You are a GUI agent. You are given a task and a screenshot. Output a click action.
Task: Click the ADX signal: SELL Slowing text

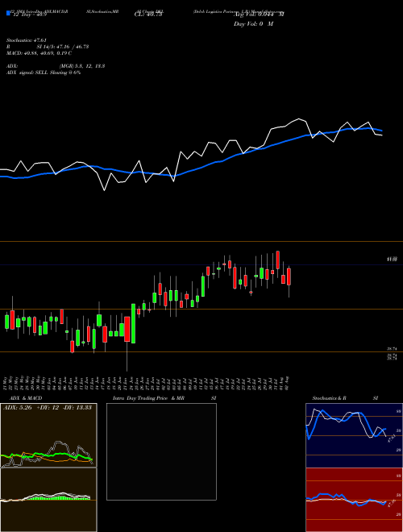tap(43, 73)
